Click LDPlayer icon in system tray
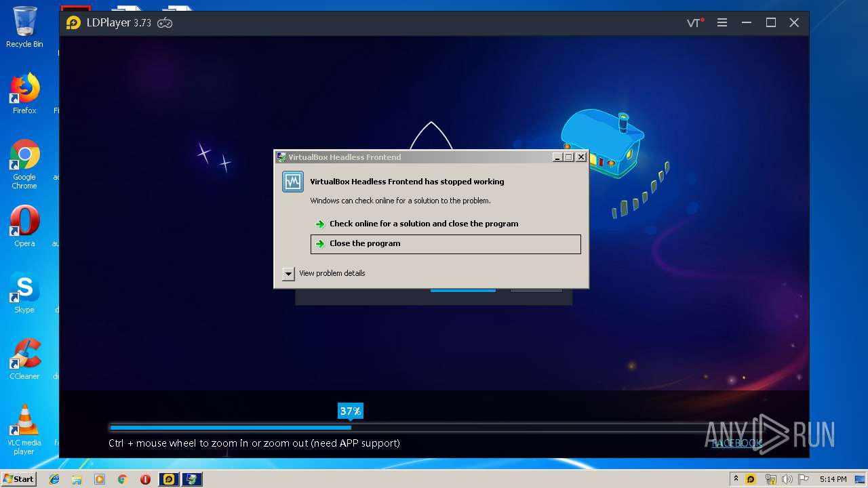This screenshot has width=868, height=488. [751, 479]
